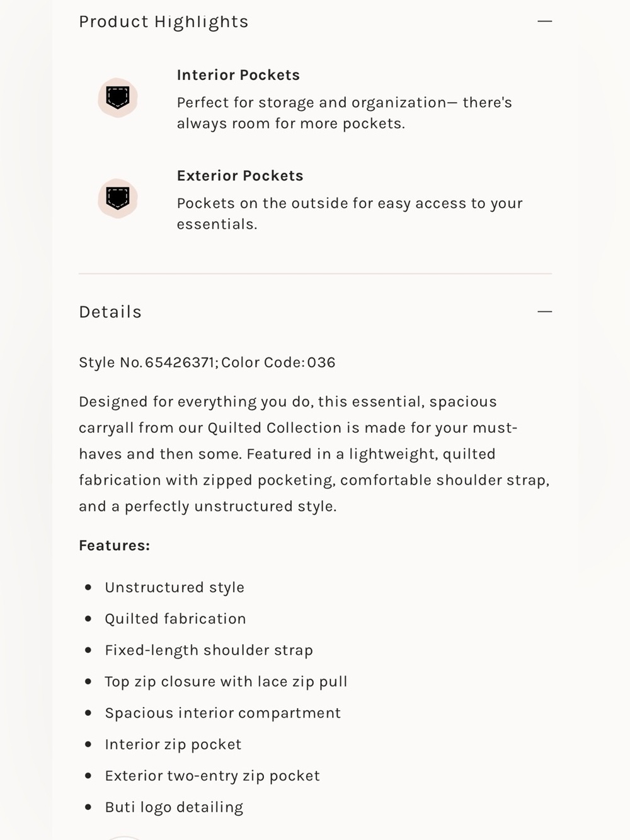Collapse the Product Highlights section
This screenshot has height=840, width=630.
(x=545, y=21)
